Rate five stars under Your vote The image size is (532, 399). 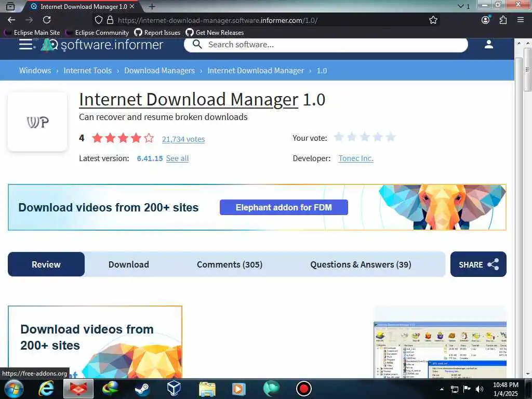pos(391,137)
